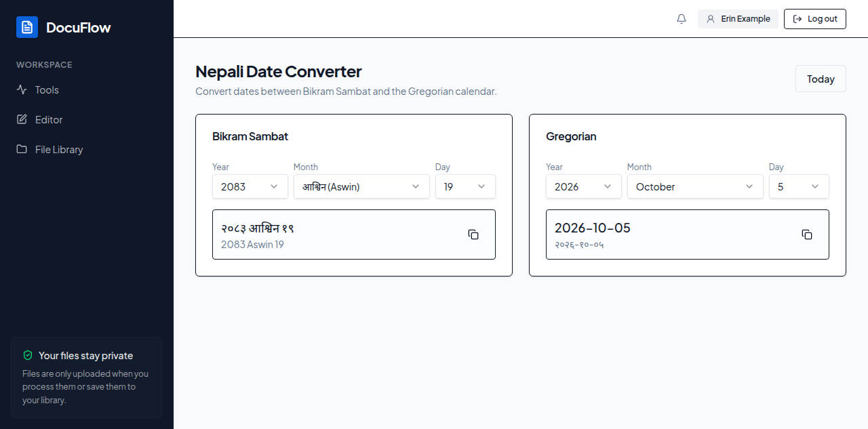Screen dimensions: 868x429
Task: Click the Nepali Date Converter heading
Action: (x=279, y=71)
